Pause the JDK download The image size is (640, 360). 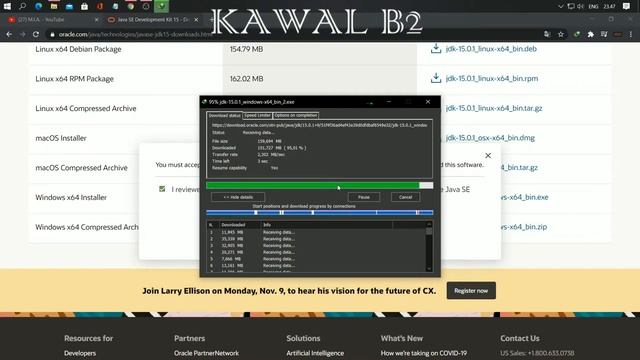(364, 197)
